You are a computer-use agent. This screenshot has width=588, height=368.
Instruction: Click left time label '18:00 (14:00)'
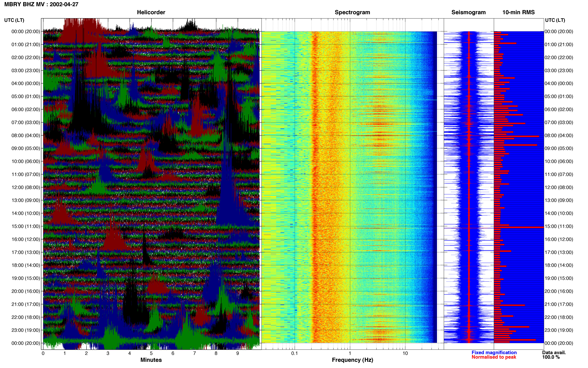click(x=26, y=265)
